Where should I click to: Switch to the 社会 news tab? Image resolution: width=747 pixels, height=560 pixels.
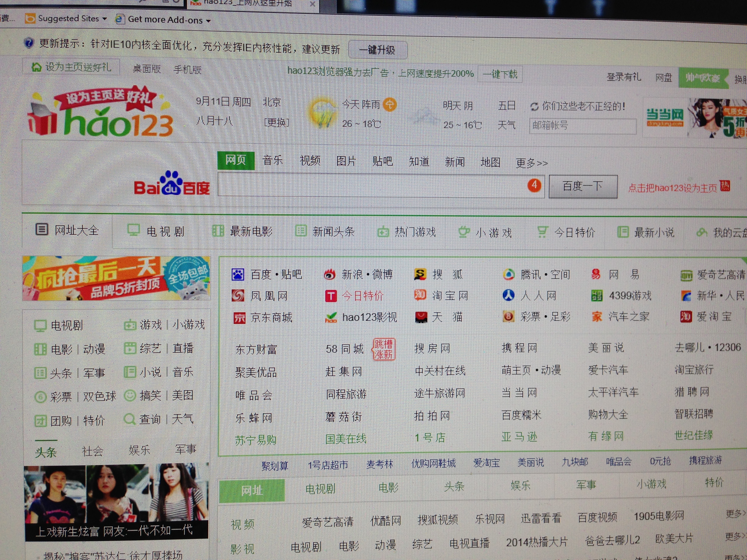(x=92, y=451)
